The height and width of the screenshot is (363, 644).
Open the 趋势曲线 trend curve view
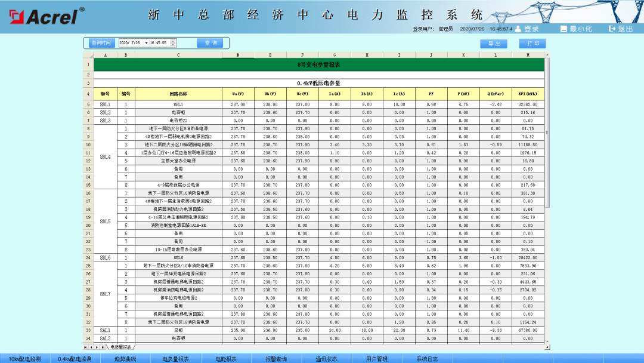(x=125, y=358)
